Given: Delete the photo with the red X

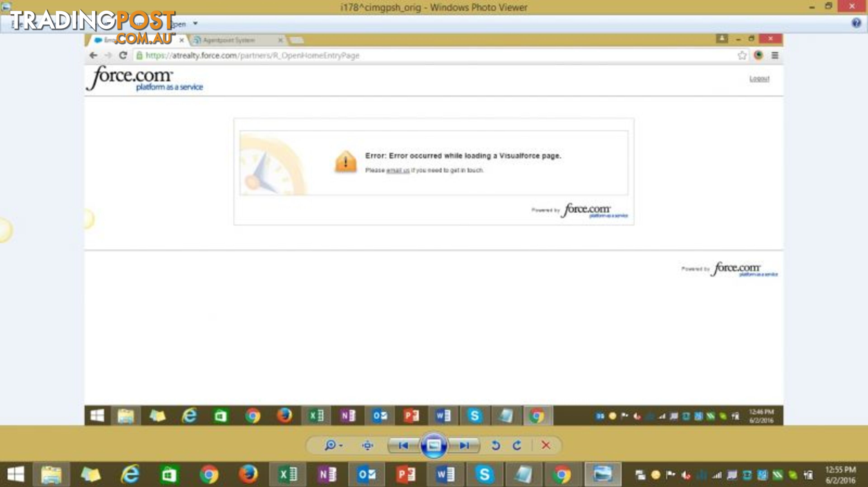Looking at the screenshot, I should [546, 445].
